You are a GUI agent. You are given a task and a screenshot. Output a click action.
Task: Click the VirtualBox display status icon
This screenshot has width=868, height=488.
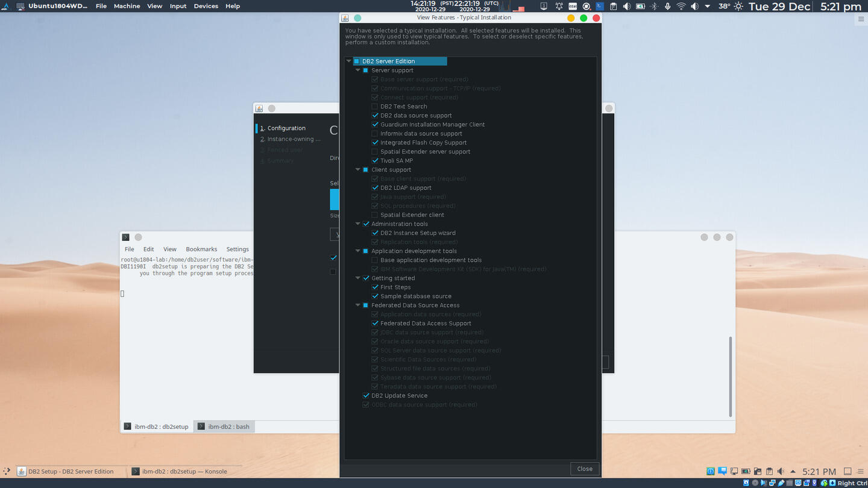click(x=799, y=483)
